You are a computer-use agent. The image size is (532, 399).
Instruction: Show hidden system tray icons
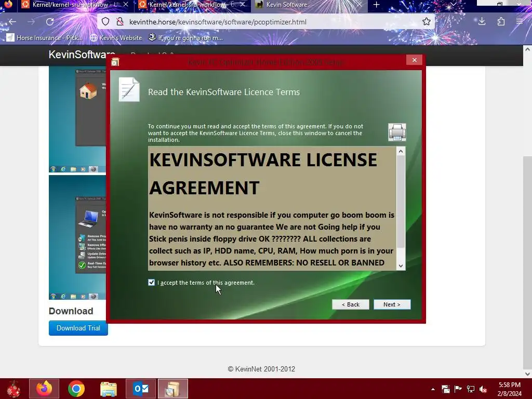[x=433, y=389]
